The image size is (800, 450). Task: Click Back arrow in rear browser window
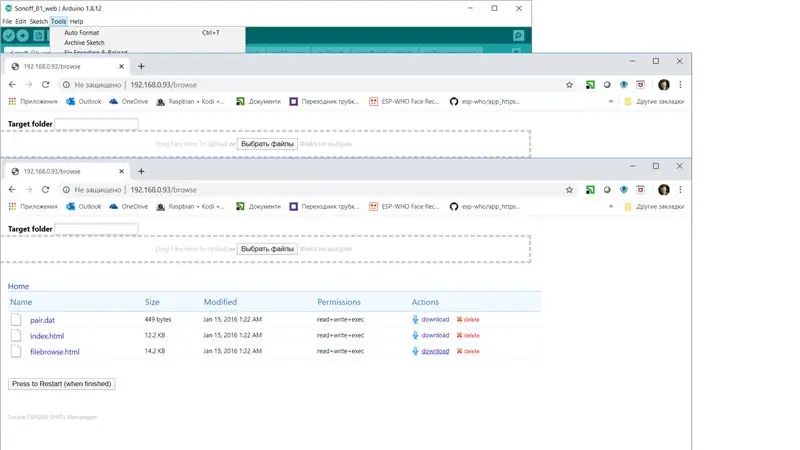pos(12,85)
